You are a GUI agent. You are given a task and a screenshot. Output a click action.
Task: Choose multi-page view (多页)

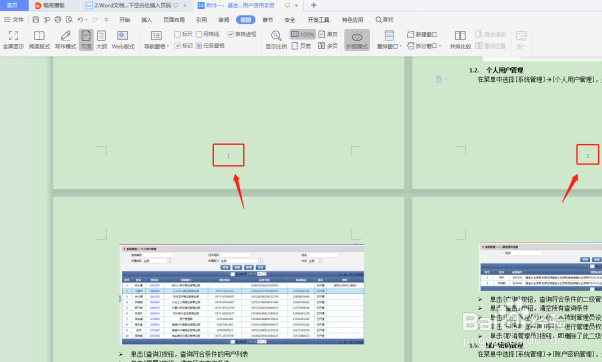click(328, 46)
